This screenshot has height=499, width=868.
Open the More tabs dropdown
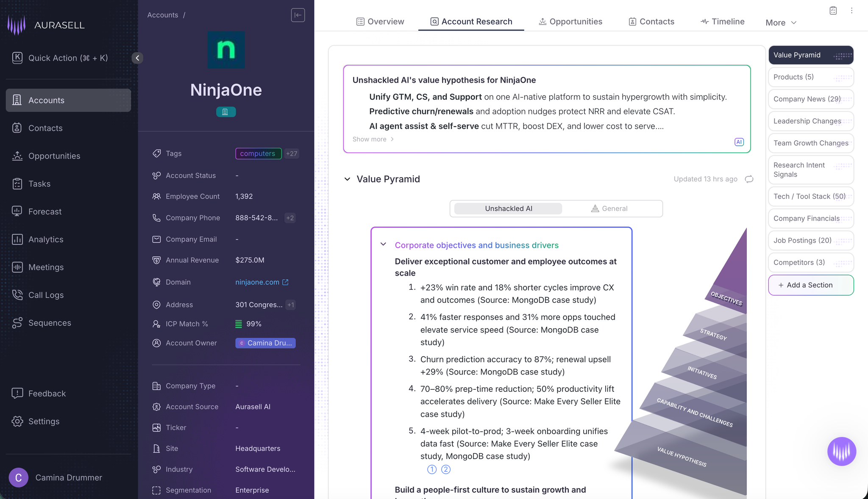pos(781,22)
